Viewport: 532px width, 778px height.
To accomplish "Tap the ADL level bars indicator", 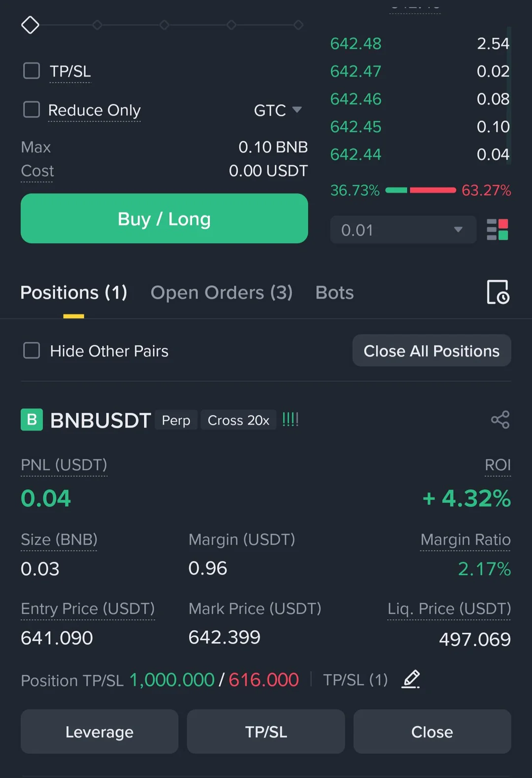I will (x=290, y=420).
